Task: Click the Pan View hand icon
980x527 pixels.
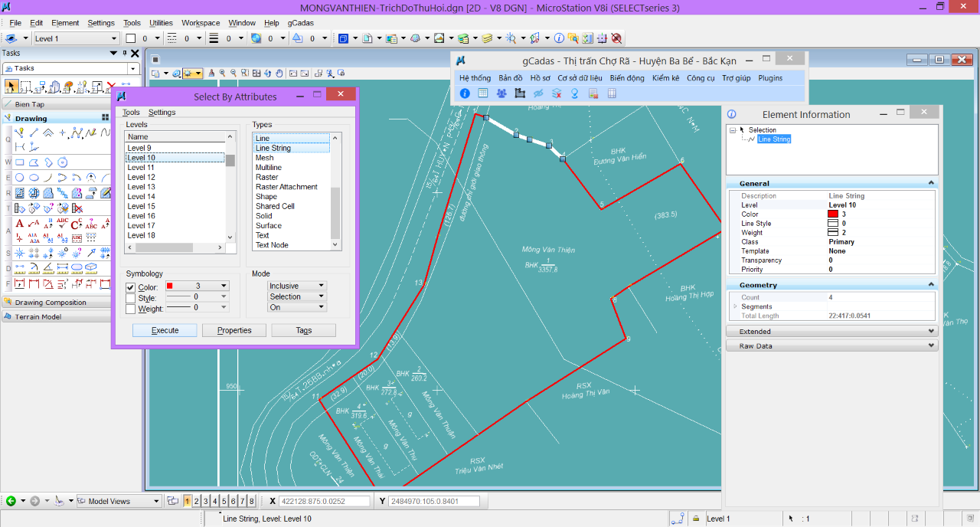Action: 279,74
